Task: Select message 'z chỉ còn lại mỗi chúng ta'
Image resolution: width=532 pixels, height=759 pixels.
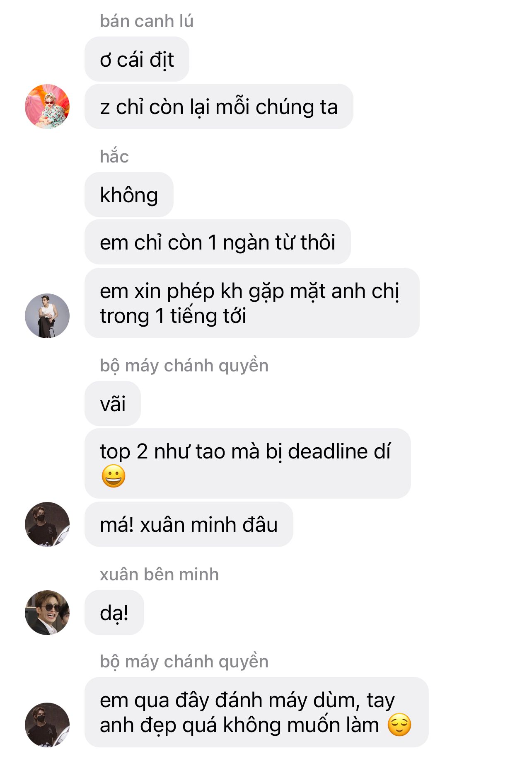Action: click(219, 107)
